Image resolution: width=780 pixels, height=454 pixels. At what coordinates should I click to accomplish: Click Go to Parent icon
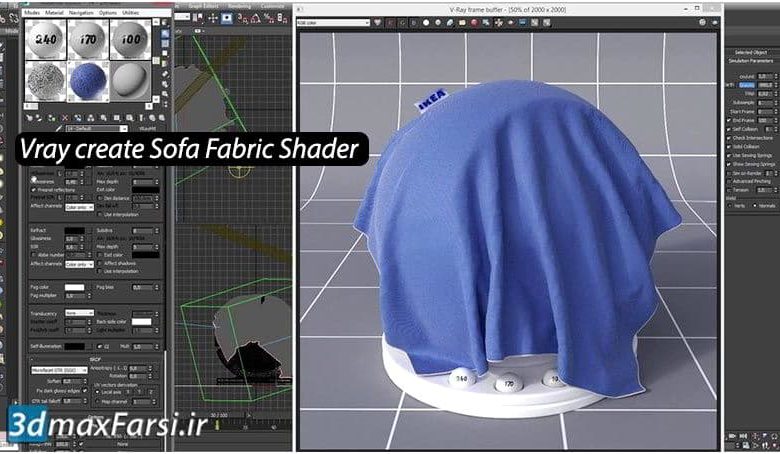point(152,118)
